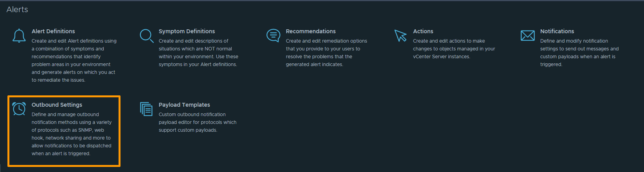Click the bell icon for Alert Definitions
644x172 pixels.
(x=19, y=36)
